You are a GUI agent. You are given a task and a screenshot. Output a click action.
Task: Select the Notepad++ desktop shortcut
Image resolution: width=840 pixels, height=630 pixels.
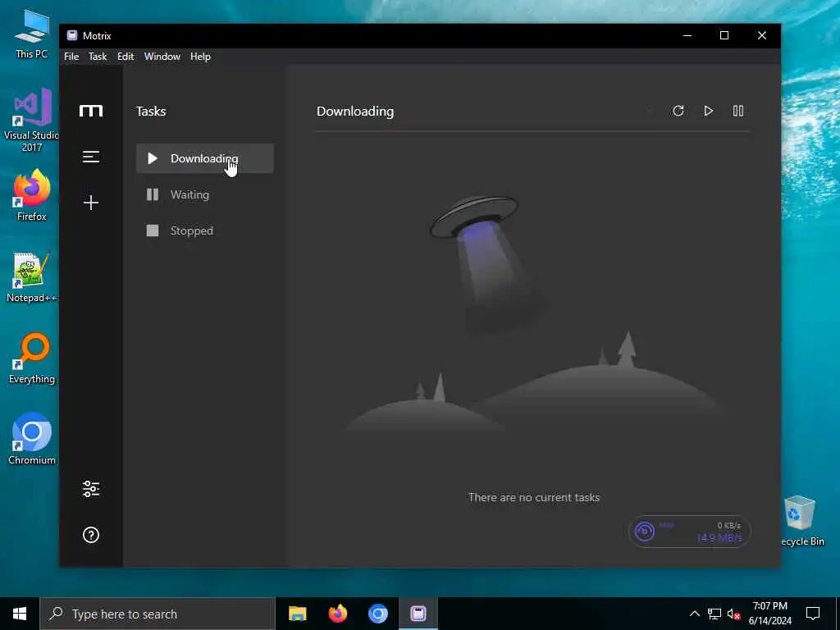click(x=32, y=277)
